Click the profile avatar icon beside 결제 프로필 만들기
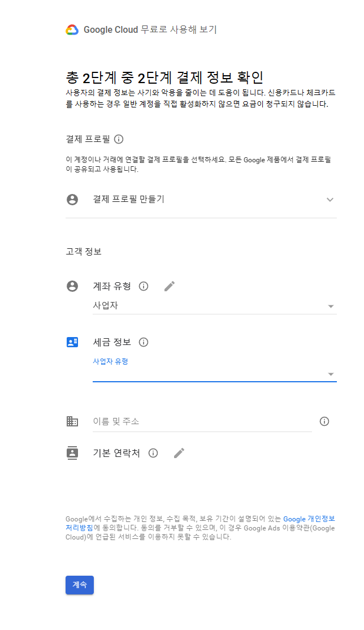 click(x=72, y=200)
